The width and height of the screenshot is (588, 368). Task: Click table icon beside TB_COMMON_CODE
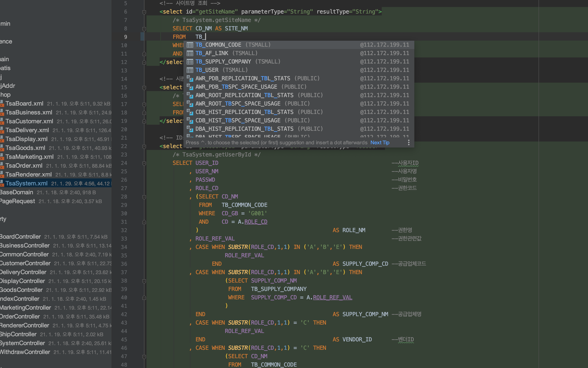point(190,45)
